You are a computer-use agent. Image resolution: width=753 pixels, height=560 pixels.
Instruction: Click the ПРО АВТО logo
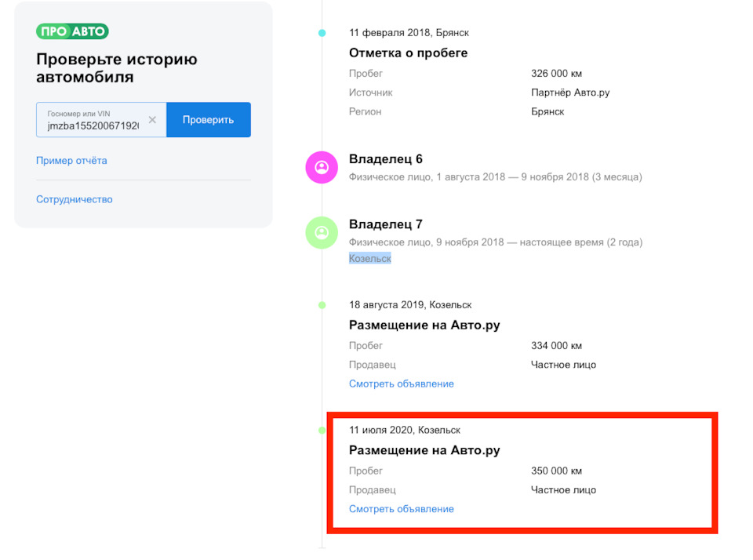pyautogui.click(x=72, y=31)
